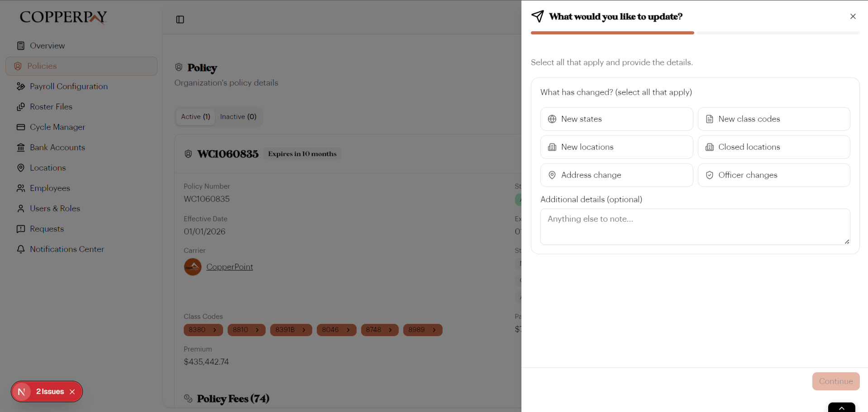The width and height of the screenshot is (868, 412).
Task: Open the Notifications Center from the sidebar
Action: click(67, 249)
